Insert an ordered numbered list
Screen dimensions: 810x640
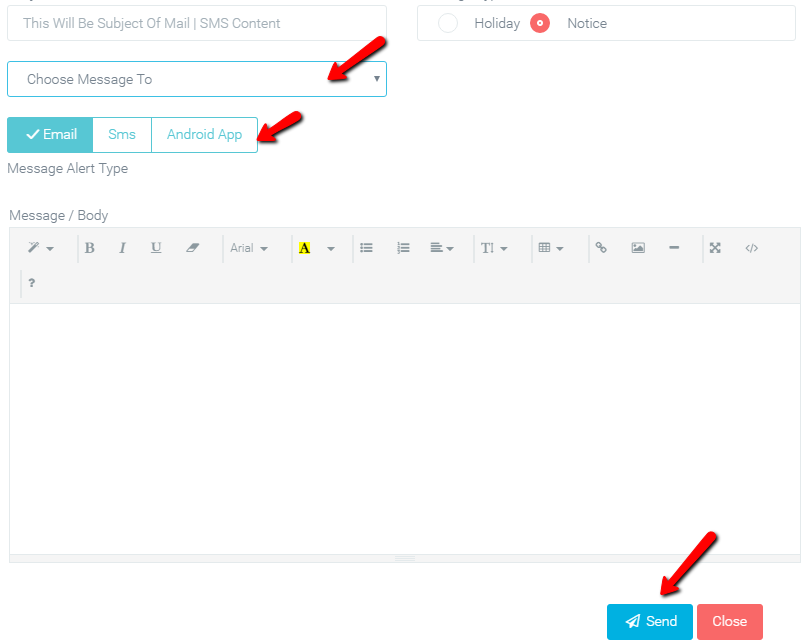[x=403, y=248]
